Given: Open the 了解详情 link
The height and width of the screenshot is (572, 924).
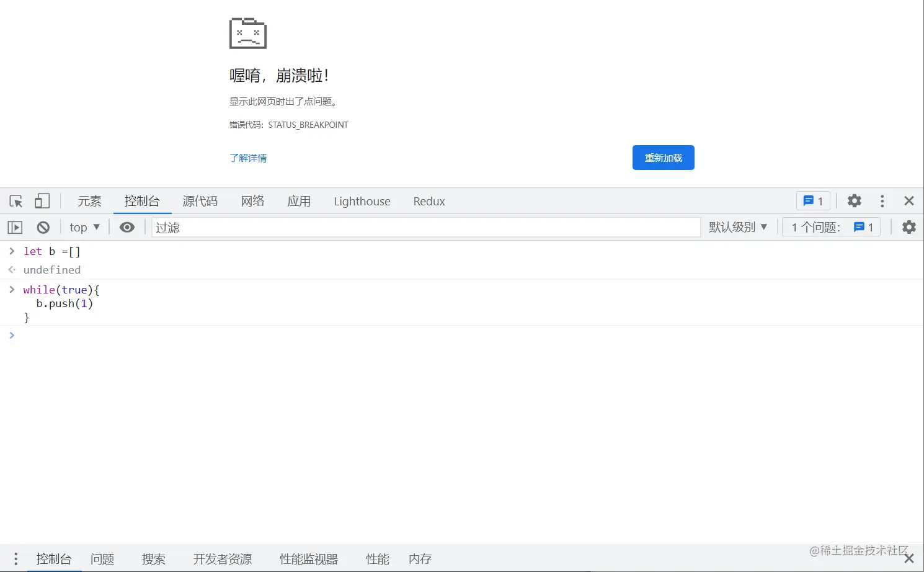Looking at the screenshot, I should [x=248, y=158].
